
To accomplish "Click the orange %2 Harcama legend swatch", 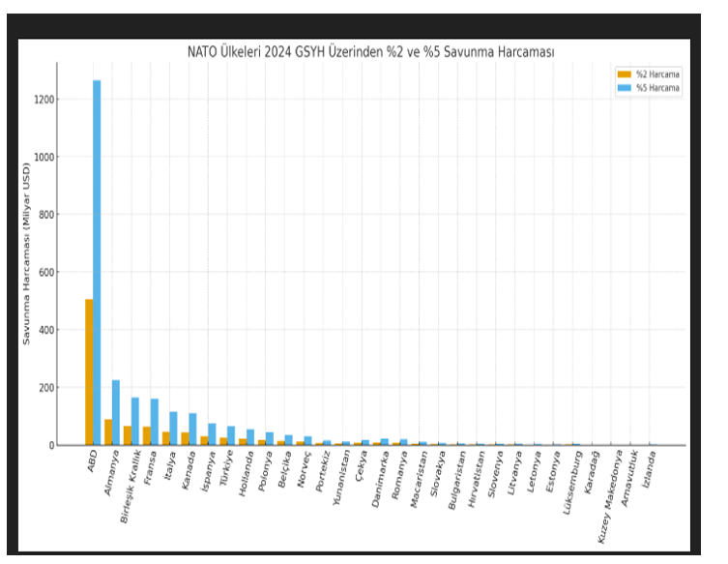I will point(624,74).
